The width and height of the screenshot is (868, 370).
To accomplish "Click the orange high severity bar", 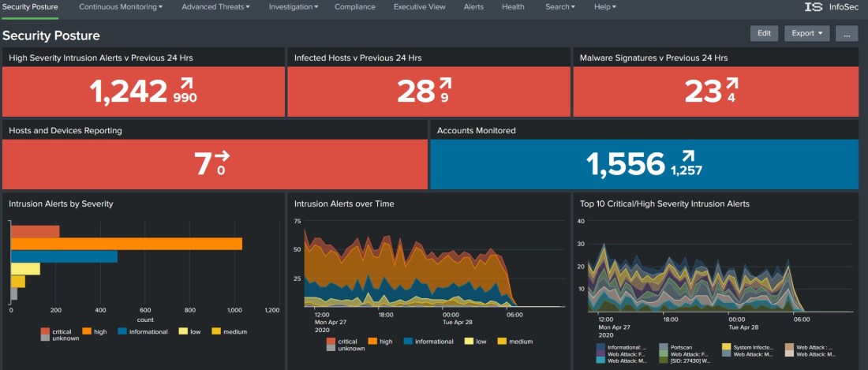I will click(126, 244).
